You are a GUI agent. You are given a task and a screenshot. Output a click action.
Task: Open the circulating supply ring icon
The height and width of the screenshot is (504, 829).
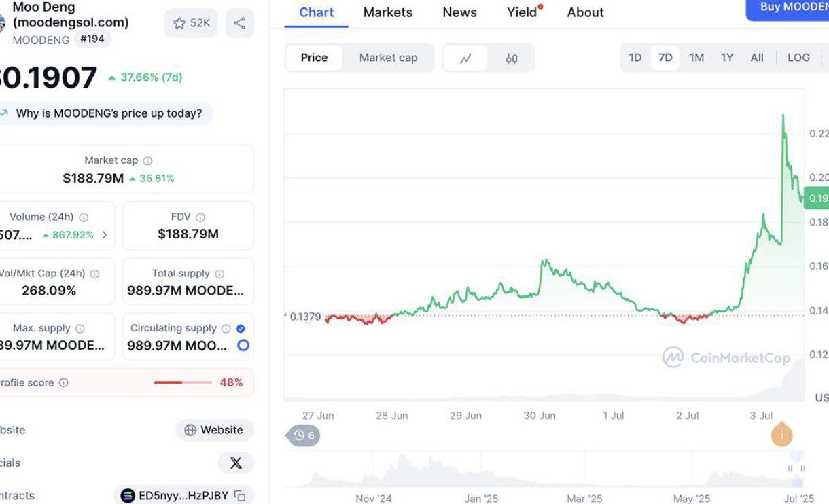click(243, 346)
